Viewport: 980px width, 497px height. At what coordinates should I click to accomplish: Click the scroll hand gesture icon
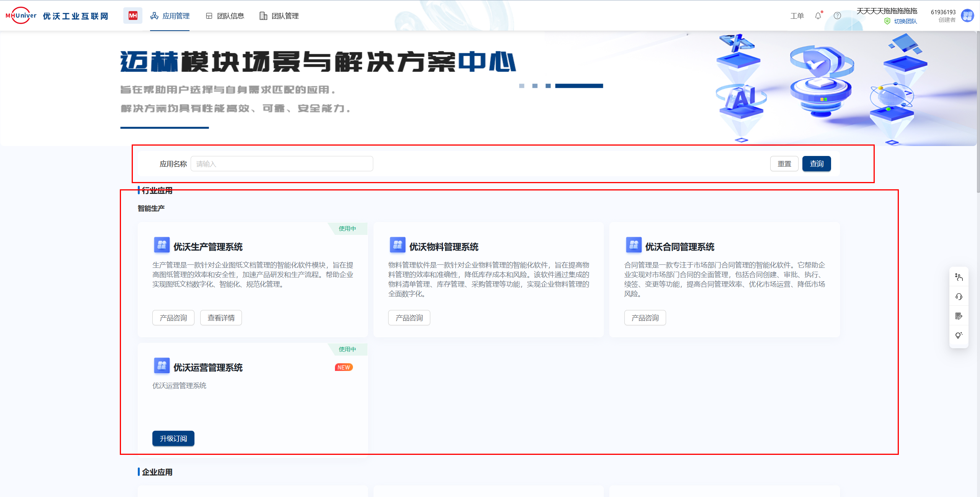959,277
